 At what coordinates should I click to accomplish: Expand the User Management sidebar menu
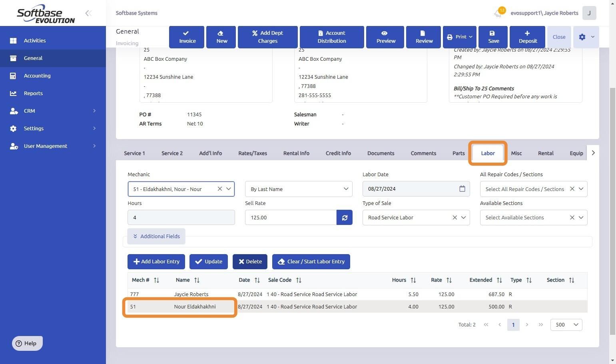pos(53,146)
